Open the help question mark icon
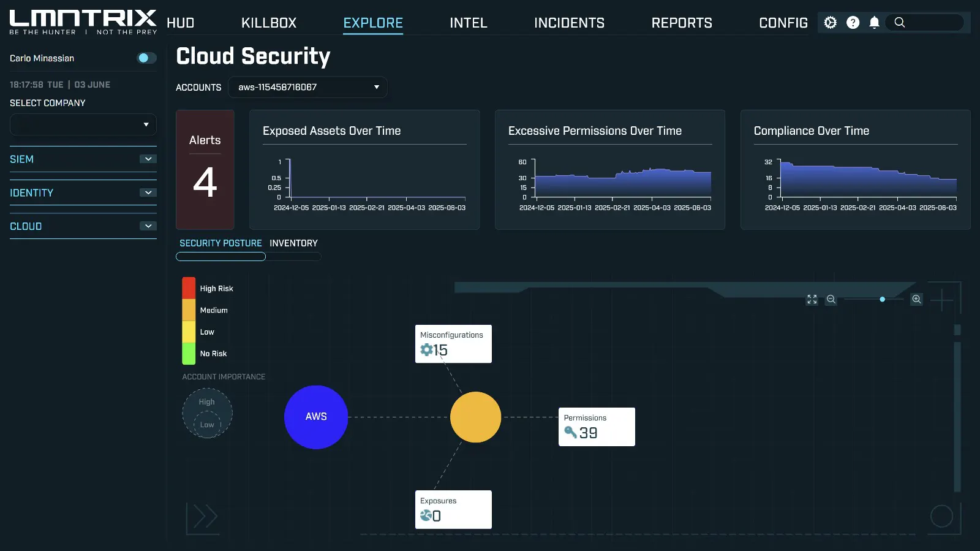Image resolution: width=980 pixels, height=551 pixels. 853,23
